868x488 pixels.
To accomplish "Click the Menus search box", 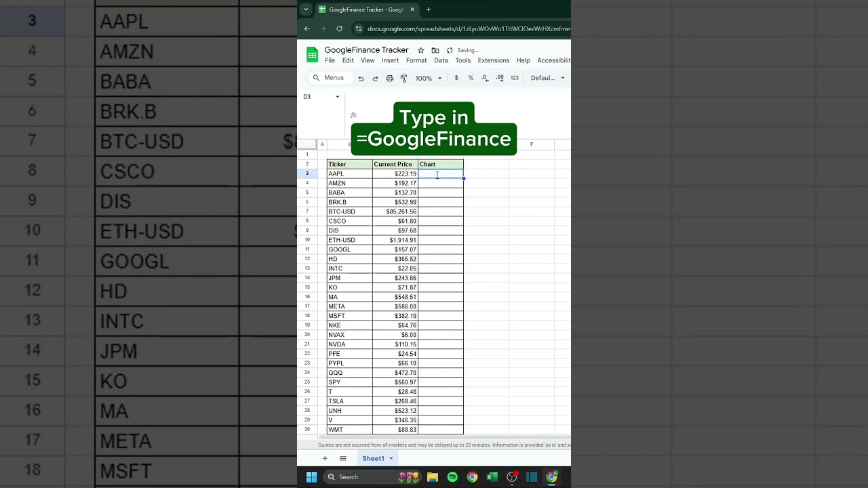I will point(330,78).
